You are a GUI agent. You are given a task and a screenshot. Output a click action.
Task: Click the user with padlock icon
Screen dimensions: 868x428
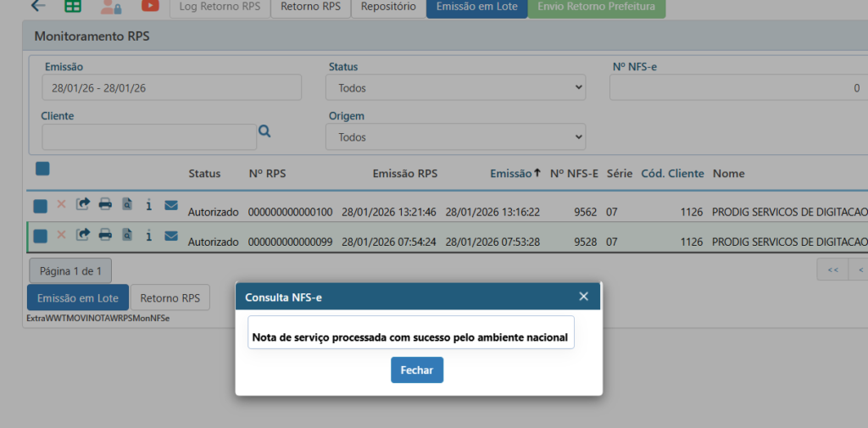coord(111,7)
